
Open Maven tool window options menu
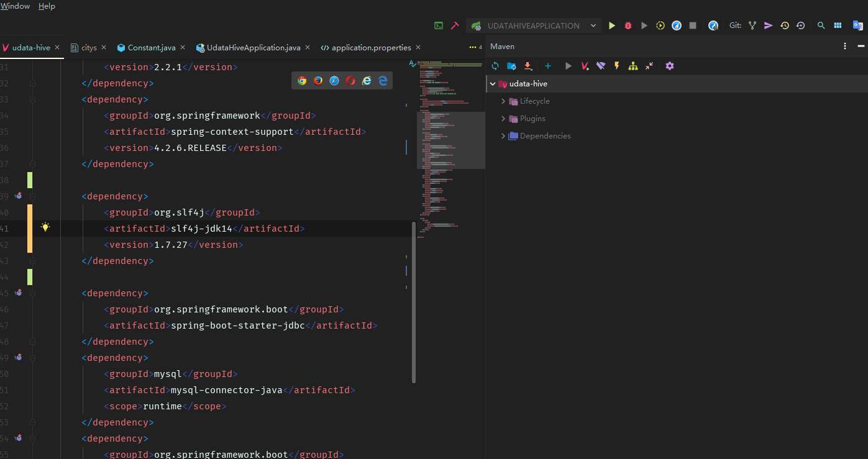click(x=845, y=46)
